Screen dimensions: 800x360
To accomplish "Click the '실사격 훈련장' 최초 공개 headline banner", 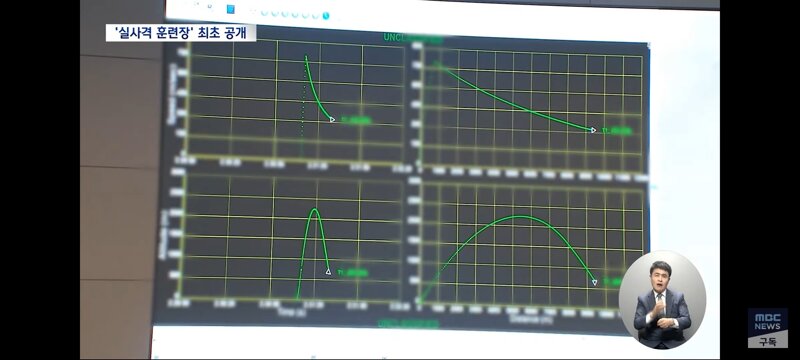I will tap(181, 33).
